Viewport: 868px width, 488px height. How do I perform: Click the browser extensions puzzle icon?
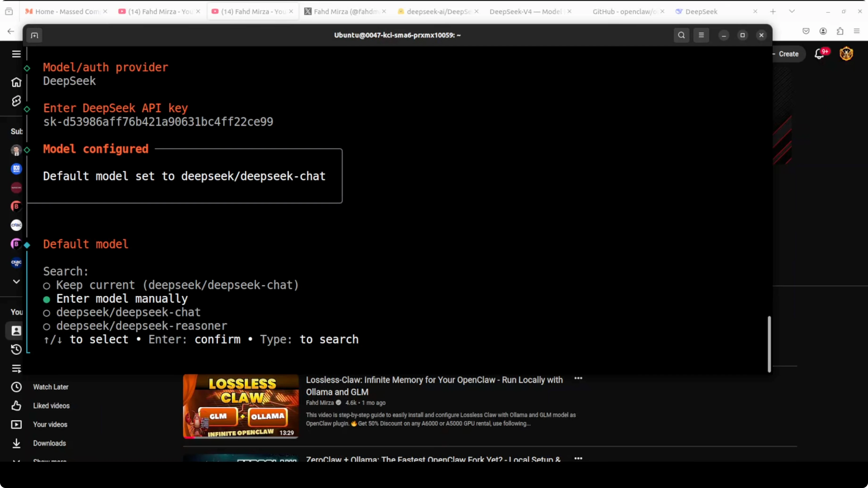pos(840,31)
